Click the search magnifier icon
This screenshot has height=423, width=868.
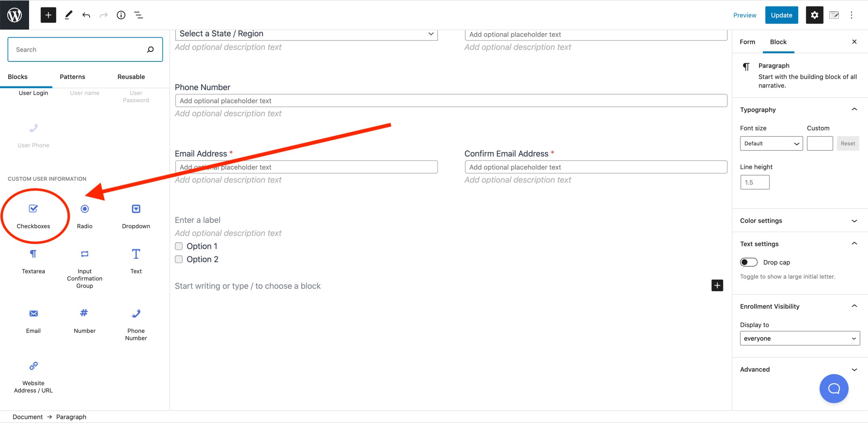150,49
